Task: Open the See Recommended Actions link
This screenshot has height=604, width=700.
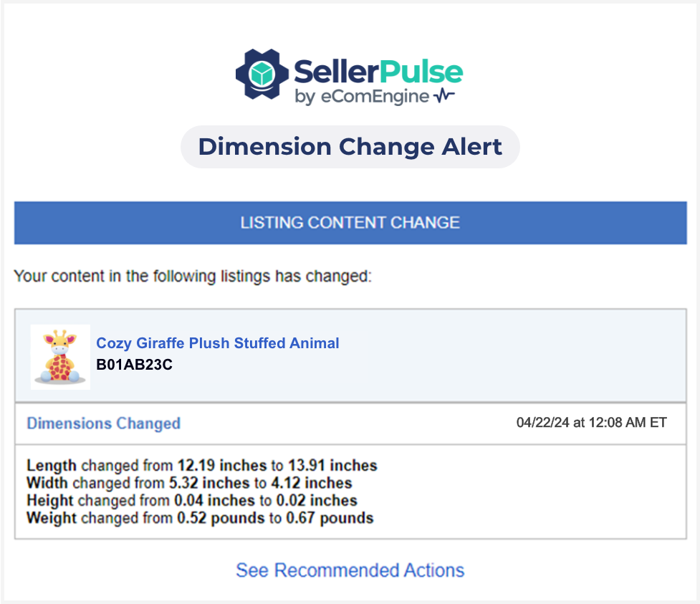Action: click(350, 570)
